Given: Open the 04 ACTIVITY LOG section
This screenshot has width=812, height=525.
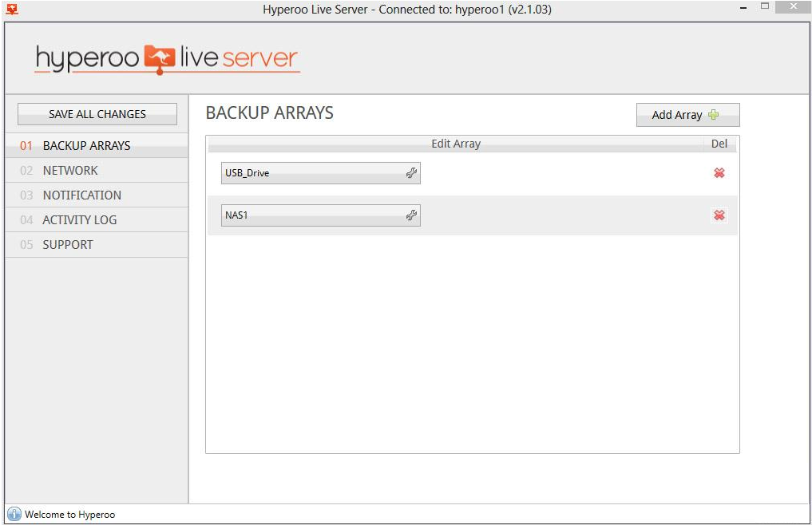Looking at the screenshot, I should pyautogui.click(x=79, y=220).
